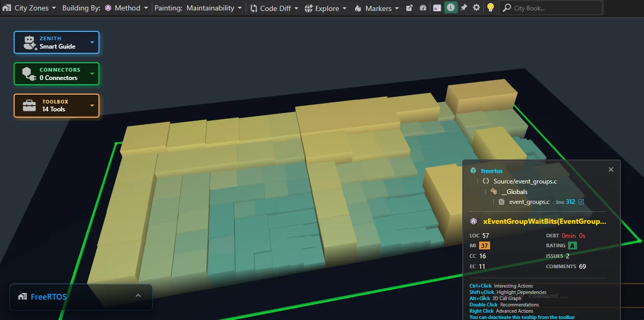Click the FreeRTOS city icon at bottom
This screenshot has width=644, height=320.
(x=22, y=296)
